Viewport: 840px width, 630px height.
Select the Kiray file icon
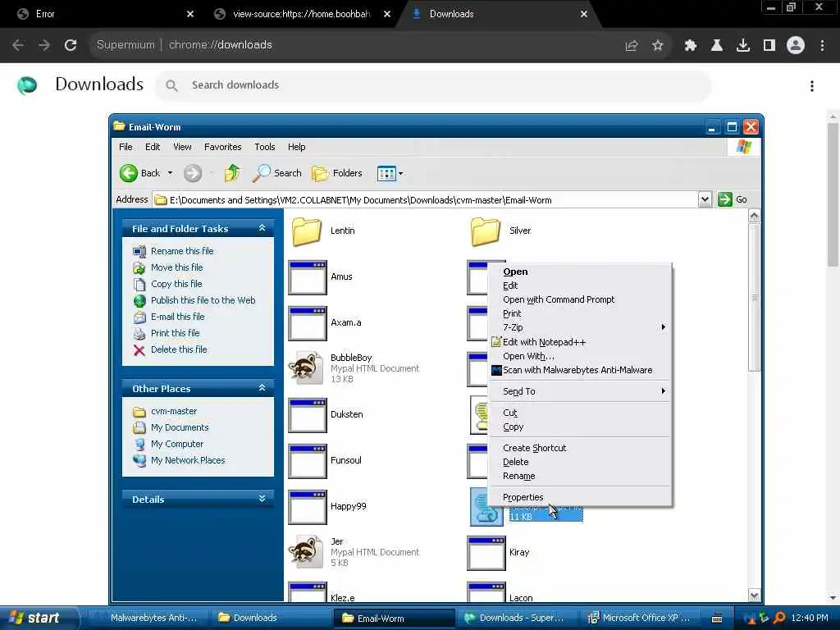click(x=486, y=554)
